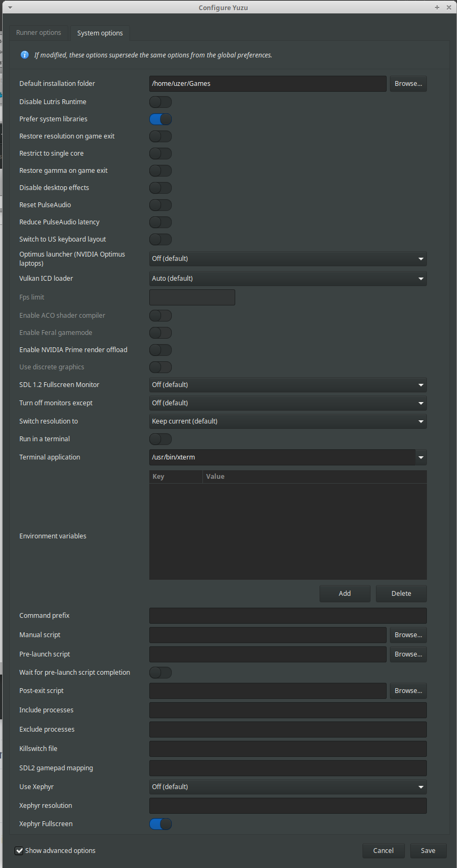This screenshot has height=868, width=457.
Task: Open the window menu arrow in title bar
Action: (x=10, y=8)
